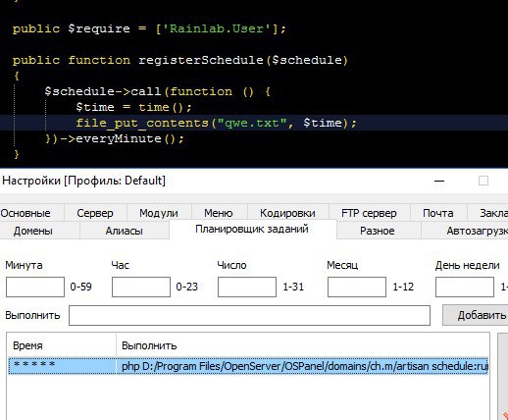Click the 0-23 range hint label

pos(187,287)
